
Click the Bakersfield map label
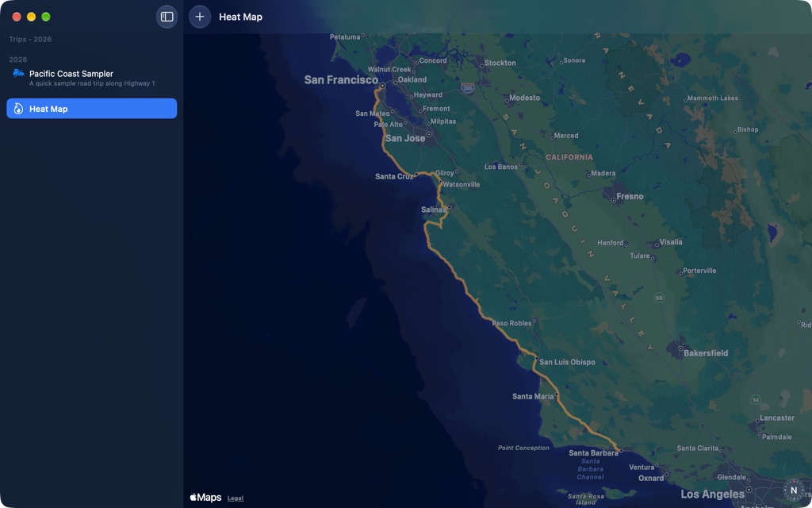tap(706, 353)
